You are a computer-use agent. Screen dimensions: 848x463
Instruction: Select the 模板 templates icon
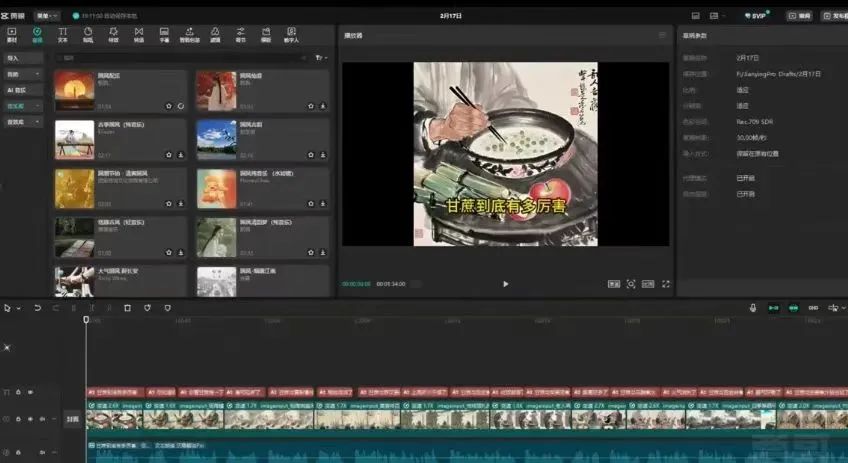[266, 35]
